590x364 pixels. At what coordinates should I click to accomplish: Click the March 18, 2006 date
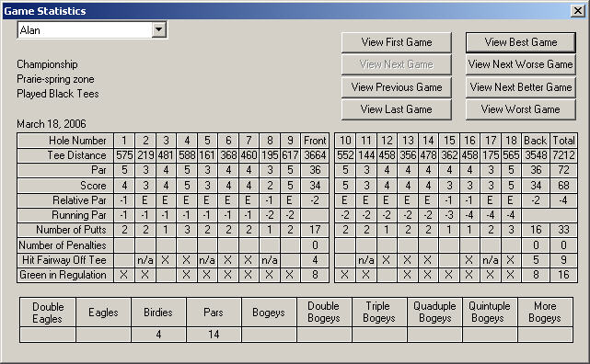pyautogui.click(x=52, y=123)
